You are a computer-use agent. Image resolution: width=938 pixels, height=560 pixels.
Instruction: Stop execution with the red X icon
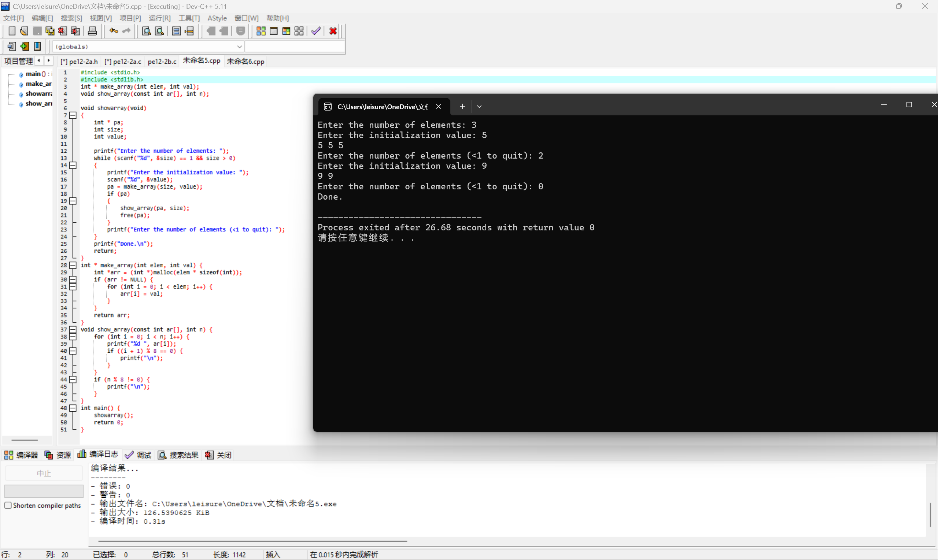(332, 31)
